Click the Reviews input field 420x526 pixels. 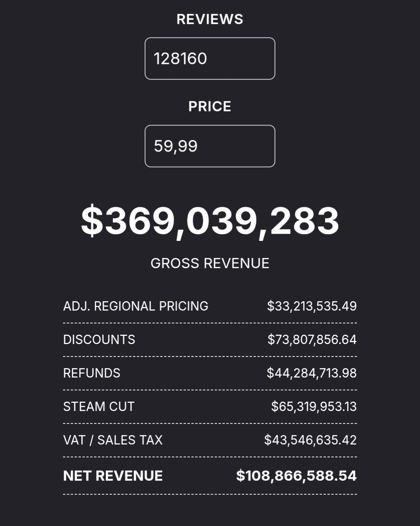210,58
